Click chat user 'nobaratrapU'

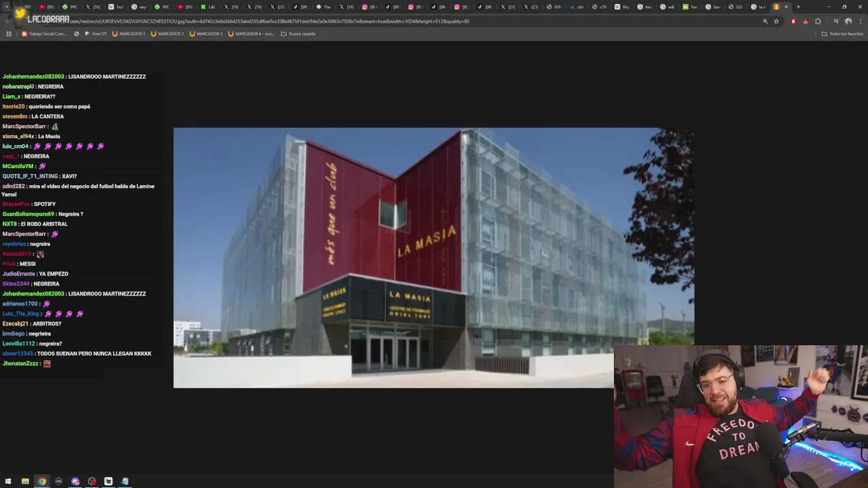pyautogui.click(x=18, y=87)
